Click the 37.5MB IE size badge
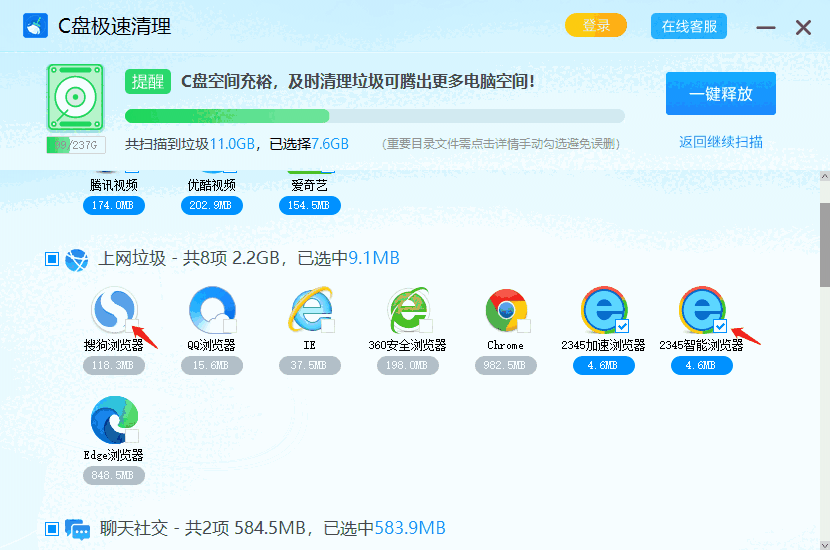The image size is (830, 550). coord(310,365)
